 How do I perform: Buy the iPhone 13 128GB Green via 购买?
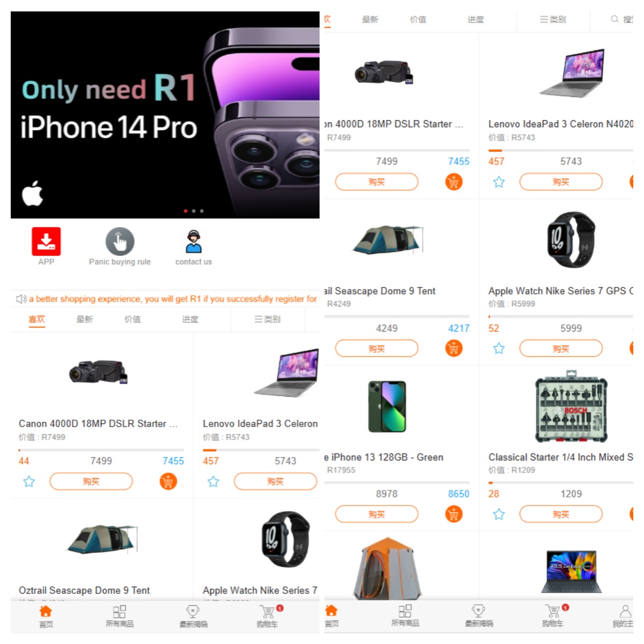[x=377, y=514]
